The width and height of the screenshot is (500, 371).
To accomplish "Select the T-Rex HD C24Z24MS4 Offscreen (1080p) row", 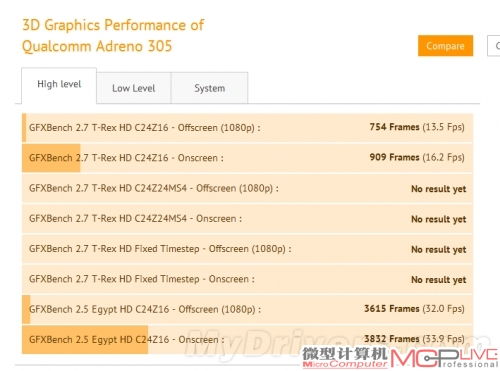I will (x=247, y=188).
